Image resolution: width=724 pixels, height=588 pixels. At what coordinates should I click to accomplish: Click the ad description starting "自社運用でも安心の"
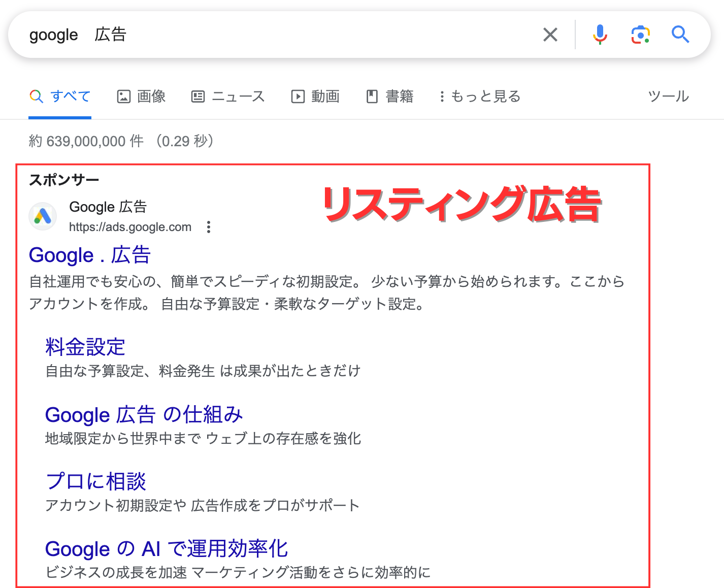point(327,292)
